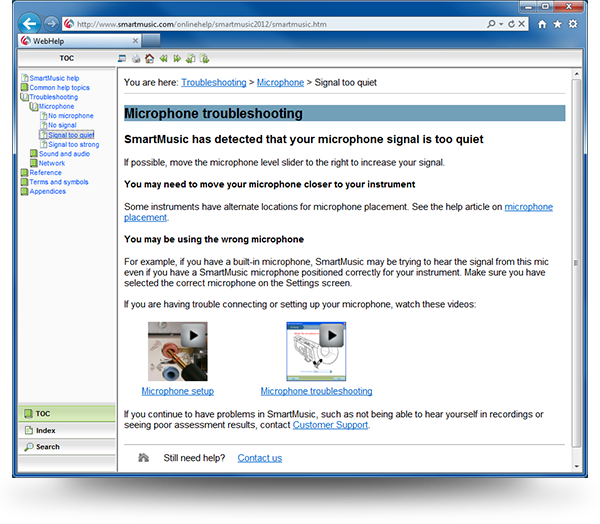600x524 pixels.
Task: Expand the Sound and audio book icon
Action: [x=34, y=153]
